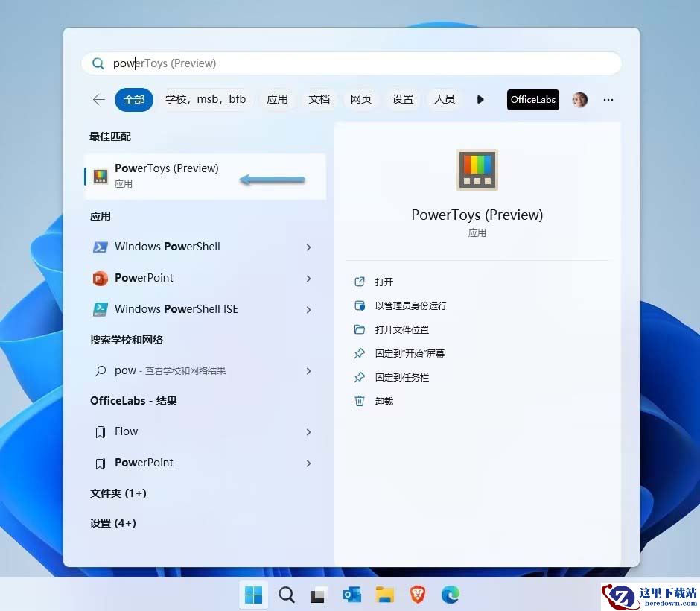The image size is (700, 611).
Task: Show more filters with the play arrow
Action: 480,100
